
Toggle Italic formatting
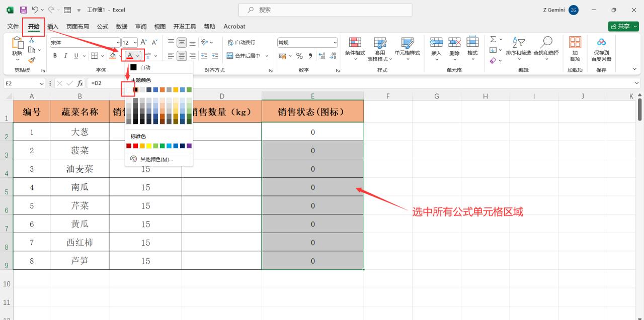(65, 56)
